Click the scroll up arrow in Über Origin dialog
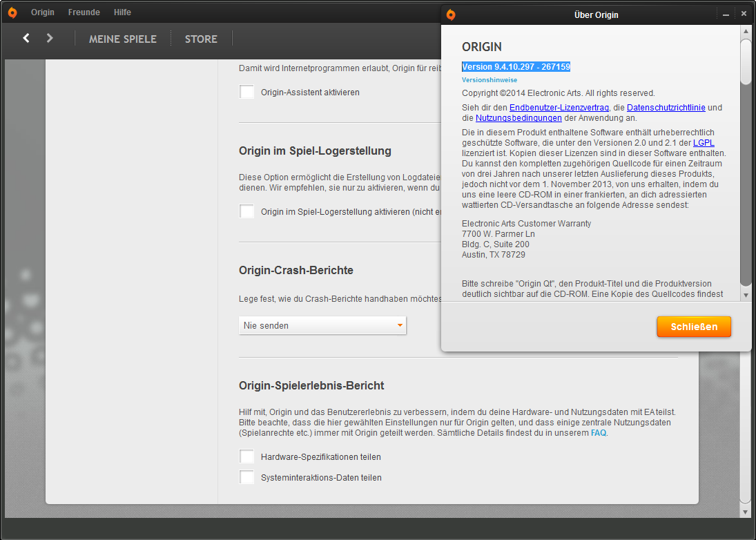Image resolution: width=756 pixels, height=540 pixels. [746, 31]
